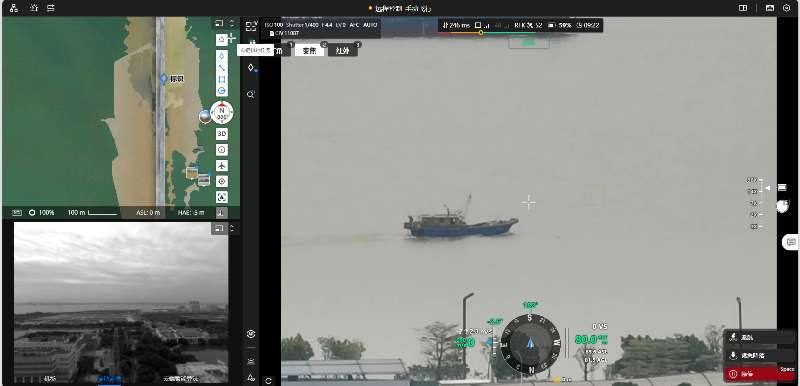The image size is (800, 386).
Task: Adjust the gimbal pitch scale slider
Action: point(760,203)
